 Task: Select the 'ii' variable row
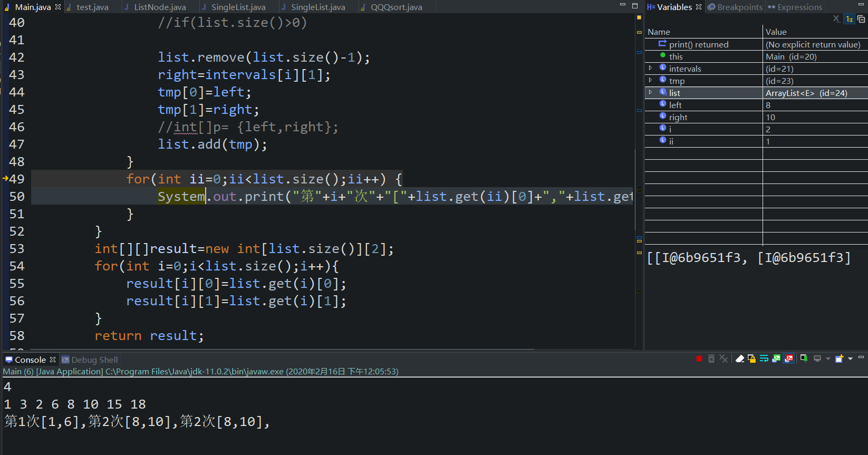pyautogui.click(x=756, y=141)
